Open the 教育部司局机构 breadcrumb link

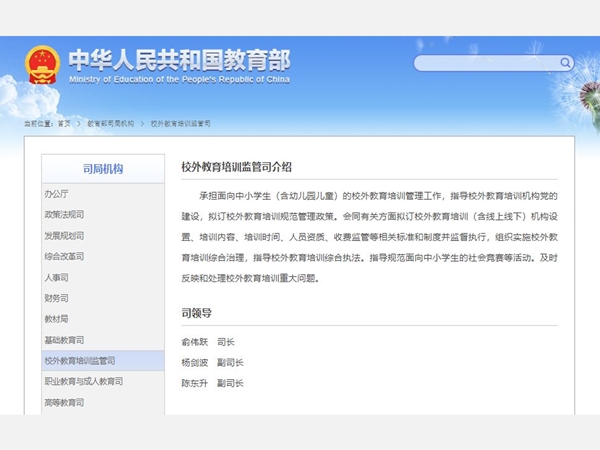click(111, 124)
